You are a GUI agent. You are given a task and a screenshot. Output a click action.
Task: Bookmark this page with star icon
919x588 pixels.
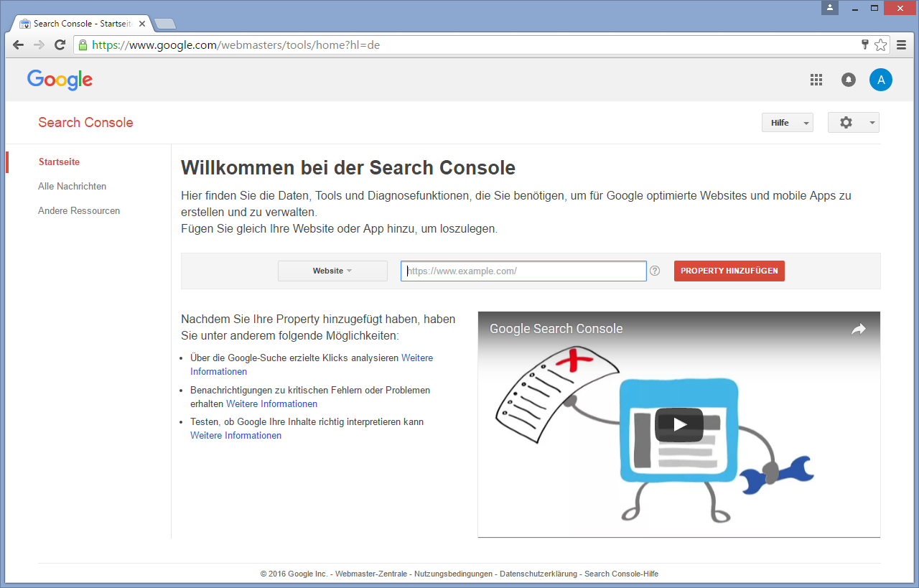880,45
